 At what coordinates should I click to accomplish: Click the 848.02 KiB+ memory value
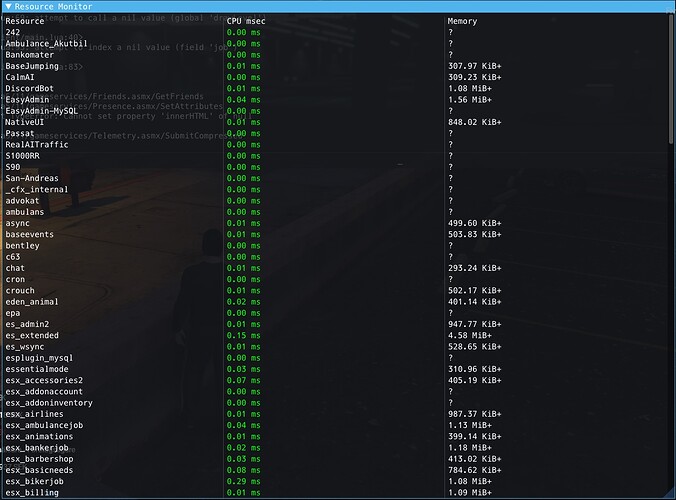pyautogui.click(x=475, y=122)
